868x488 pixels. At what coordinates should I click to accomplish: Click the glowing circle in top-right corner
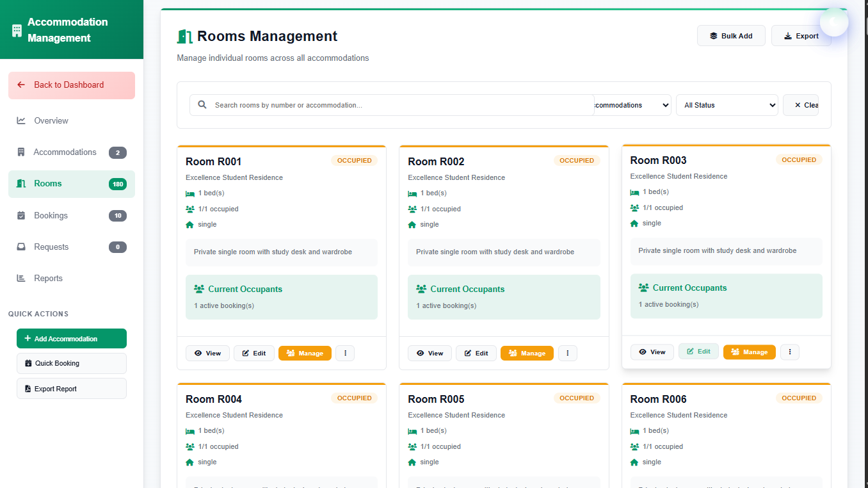pyautogui.click(x=833, y=22)
